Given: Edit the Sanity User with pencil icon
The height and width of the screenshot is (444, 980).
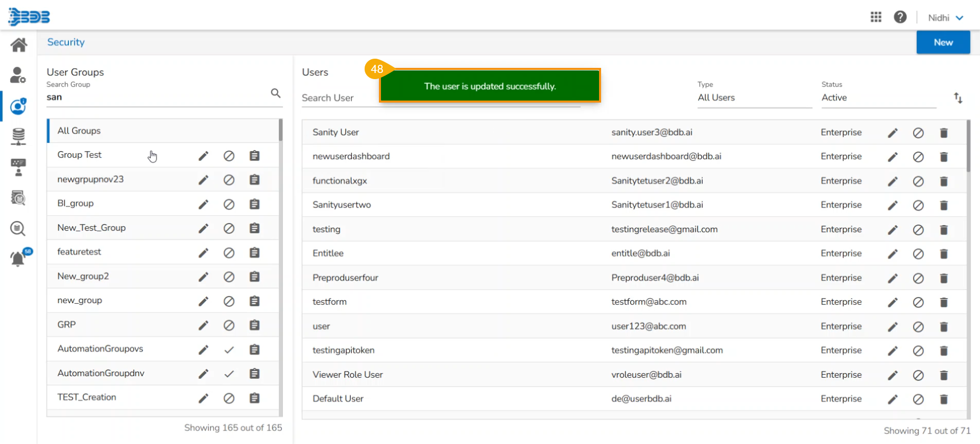Looking at the screenshot, I should 892,133.
